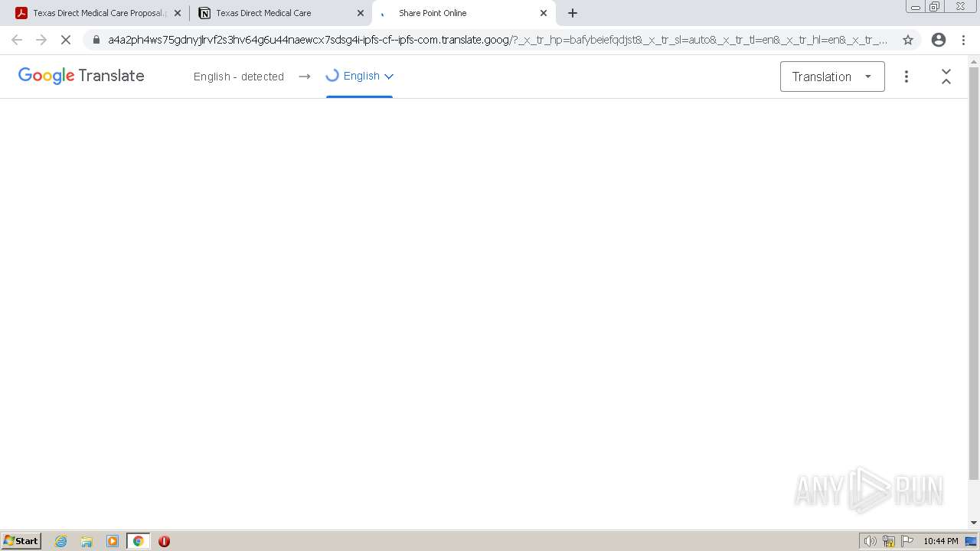Show desktop via tray corner icon

pos(971,541)
